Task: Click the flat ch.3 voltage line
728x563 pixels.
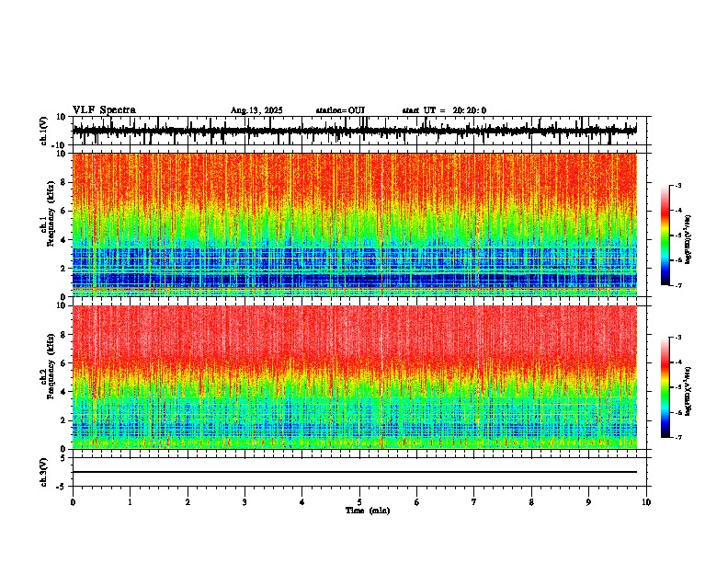Action: (x=355, y=472)
